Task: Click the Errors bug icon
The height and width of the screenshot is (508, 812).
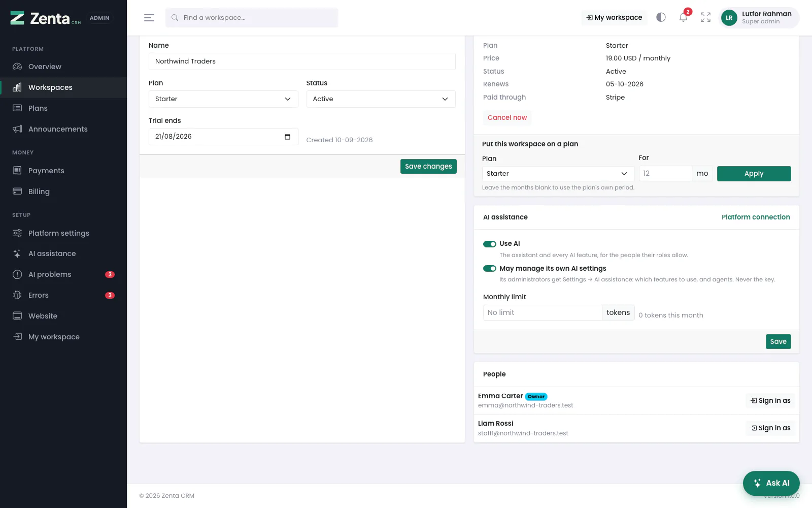Action: coord(17,295)
